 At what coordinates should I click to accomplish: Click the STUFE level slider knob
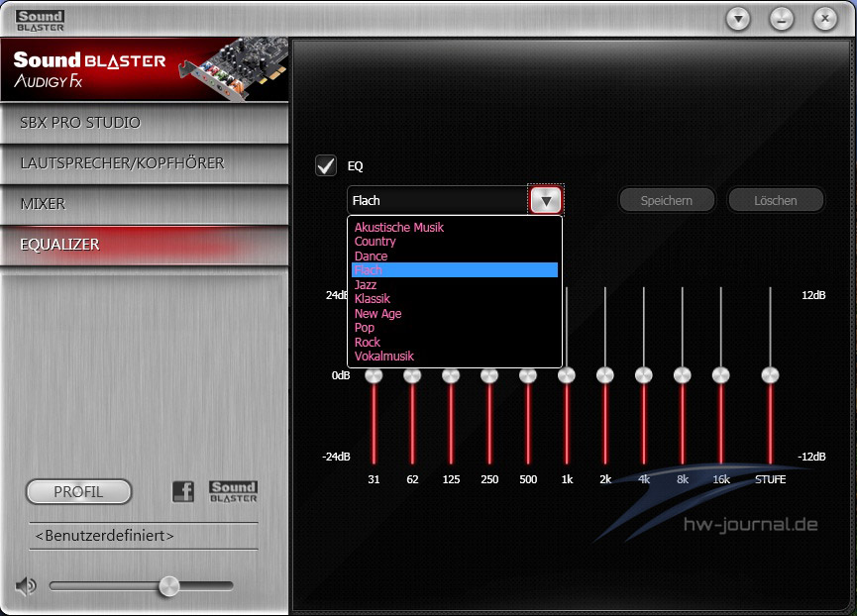point(770,375)
